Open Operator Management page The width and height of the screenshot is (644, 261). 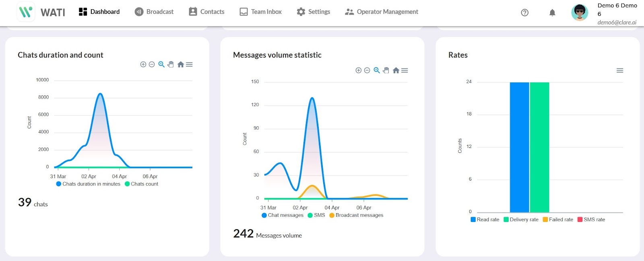coord(382,12)
